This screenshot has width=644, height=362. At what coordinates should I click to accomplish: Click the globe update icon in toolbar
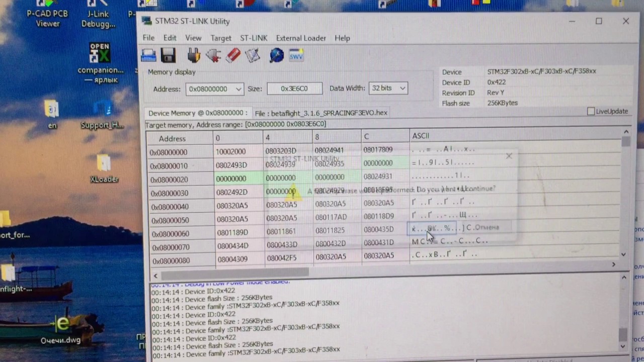tap(277, 55)
